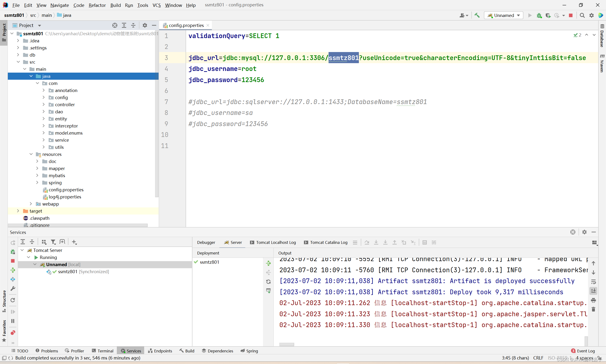Expand the mapper folder
Viewport: 606px width, 364px height.
point(37,168)
